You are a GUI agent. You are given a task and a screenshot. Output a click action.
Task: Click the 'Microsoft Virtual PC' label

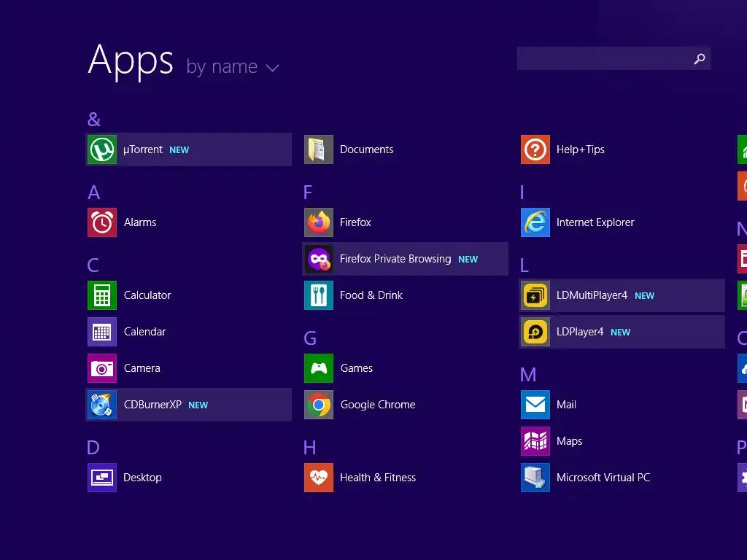click(603, 478)
